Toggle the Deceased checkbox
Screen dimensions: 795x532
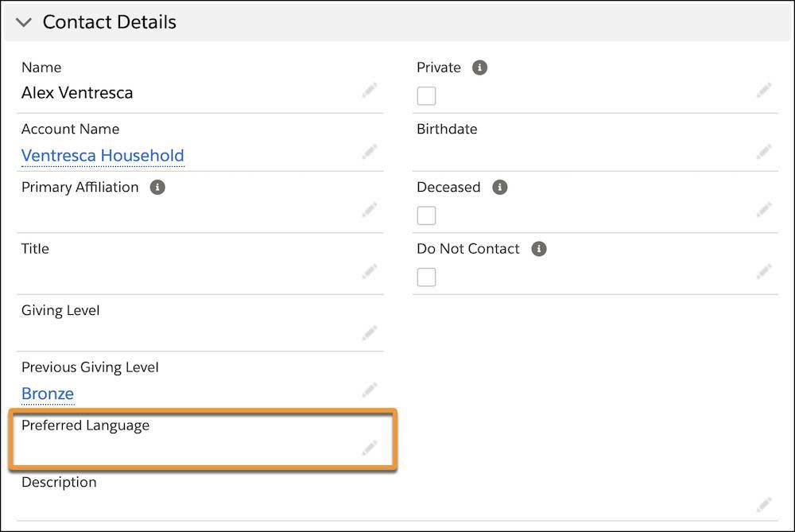[426, 216]
